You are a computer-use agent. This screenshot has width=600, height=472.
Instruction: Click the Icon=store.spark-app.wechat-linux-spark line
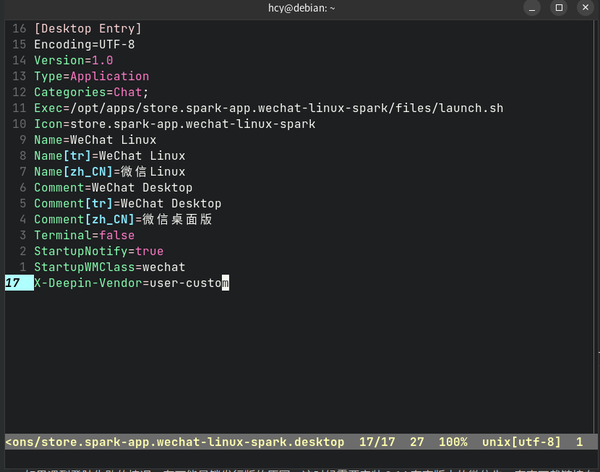click(174, 124)
